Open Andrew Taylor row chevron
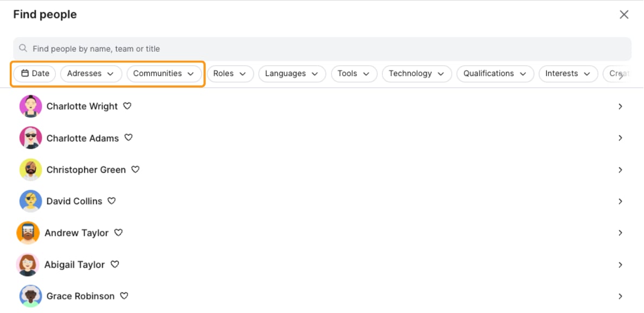The image size is (644, 313). [620, 233]
